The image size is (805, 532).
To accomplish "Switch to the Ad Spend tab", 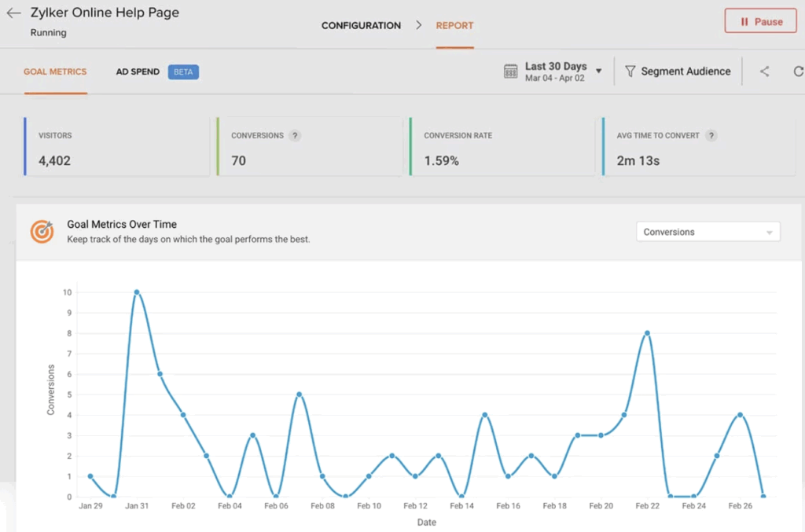I will tap(138, 72).
